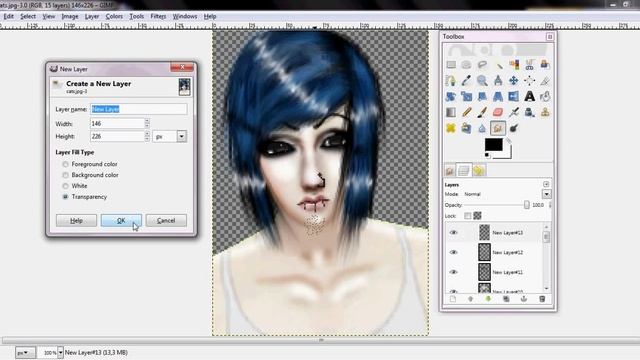Select the Zoom magnifier tool
This screenshot has height=360, width=640.
(482, 80)
